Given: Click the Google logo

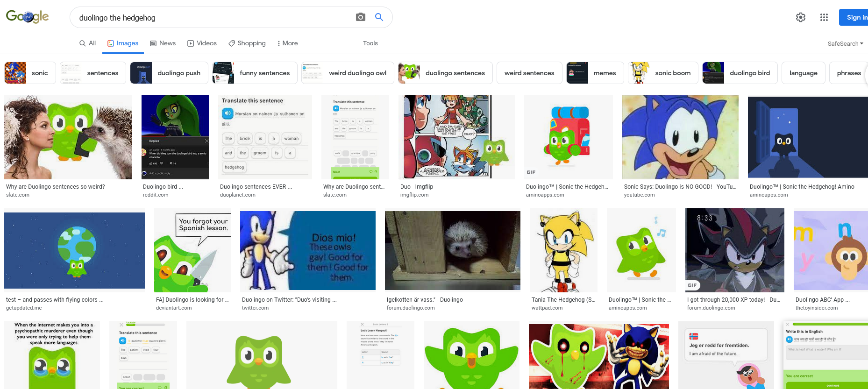Looking at the screenshot, I should pos(28,17).
